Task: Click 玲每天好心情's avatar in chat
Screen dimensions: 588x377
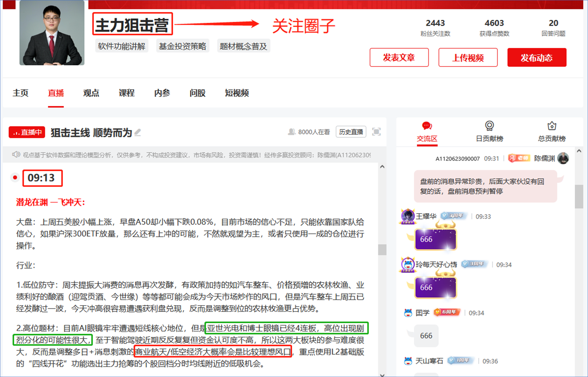Action: point(408,265)
